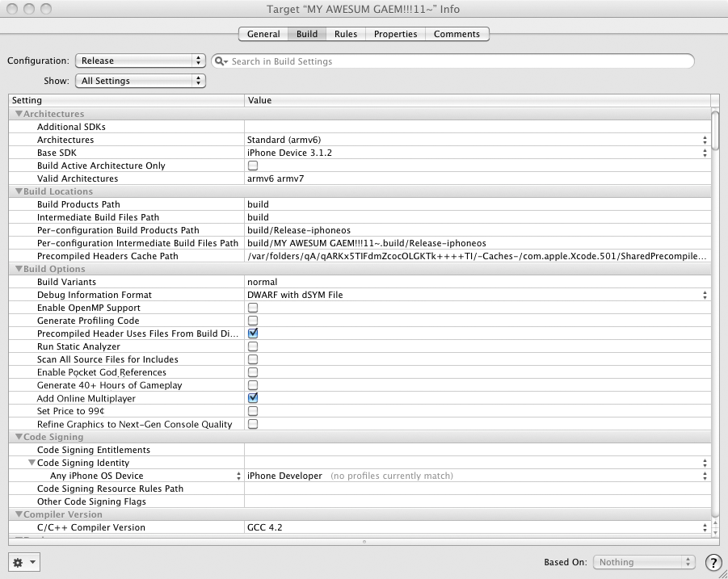Open the gear action menu

click(x=23, y=562)
